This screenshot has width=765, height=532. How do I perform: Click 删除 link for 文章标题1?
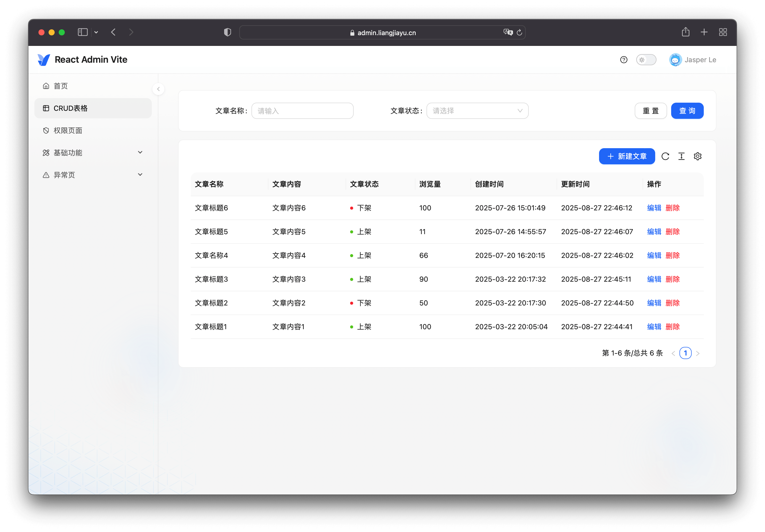[x=672, y=327]
